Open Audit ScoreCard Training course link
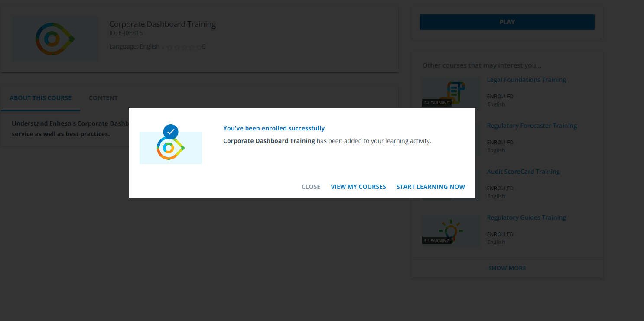 click(523, 172)
